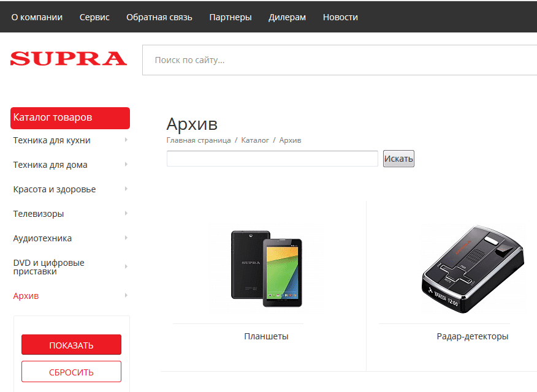Select Красота и здоровье in the catalog

pyautogui.click(x=55, y=189)
